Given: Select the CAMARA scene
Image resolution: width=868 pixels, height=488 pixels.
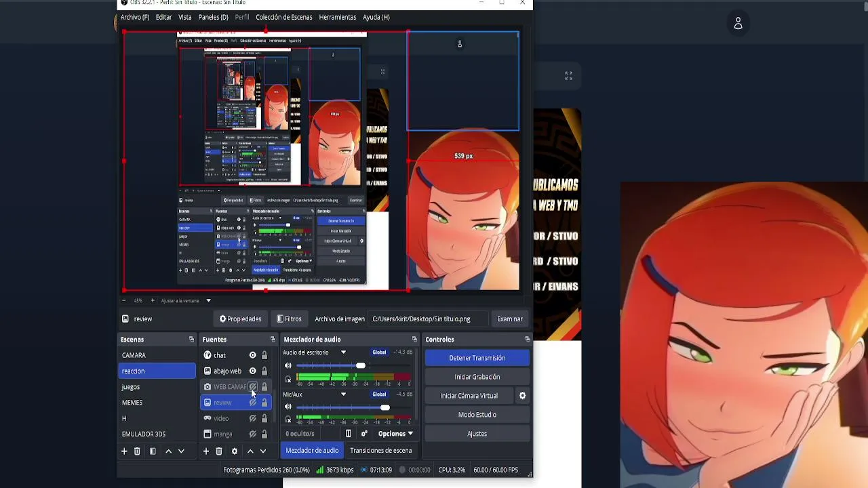Looking at the screenshot, I should (x=157, y=355).
